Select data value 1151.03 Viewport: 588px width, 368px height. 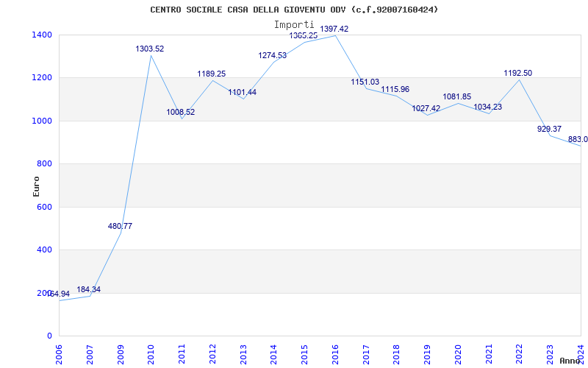(365, 82)
